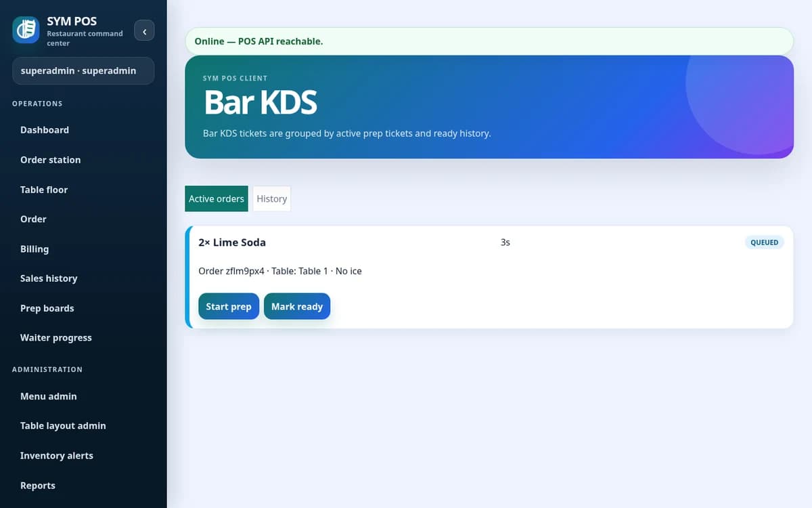Click the 3s ticket timer
This screenshot has height=508, width=812.
tap(505, 242)
